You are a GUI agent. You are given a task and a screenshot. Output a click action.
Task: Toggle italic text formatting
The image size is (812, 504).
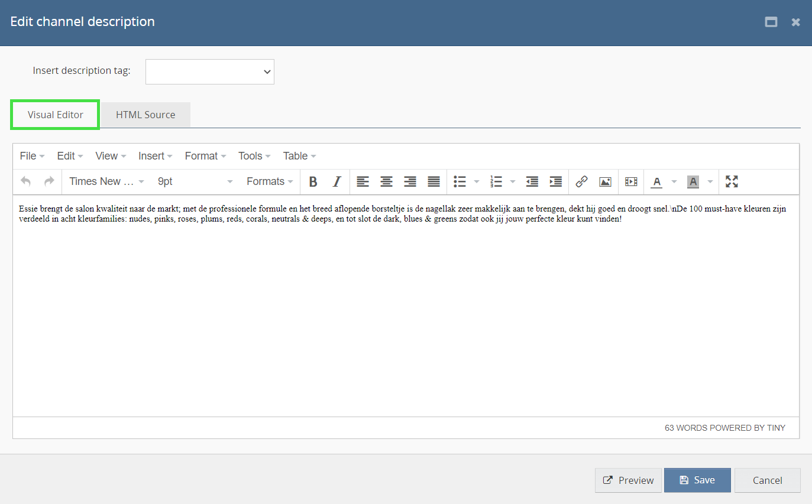tap(337, 182)
